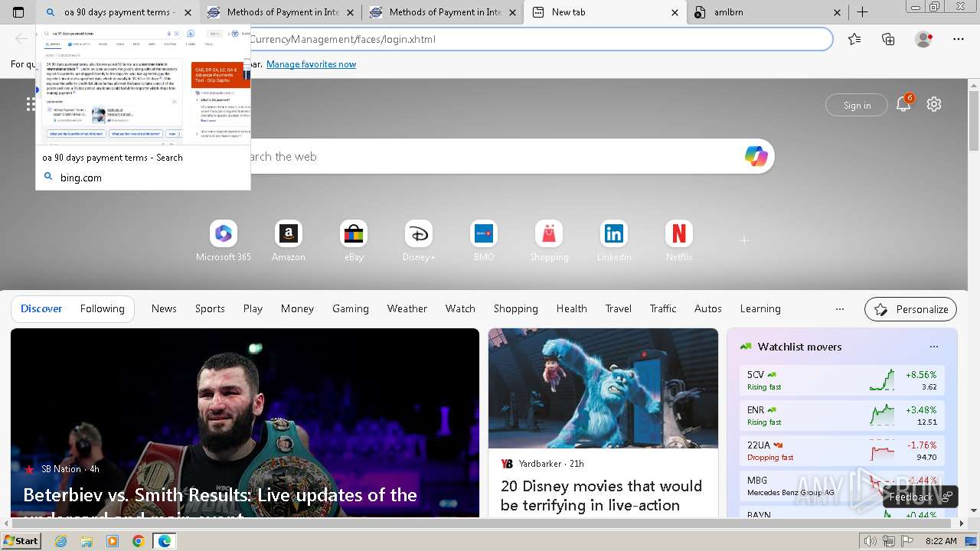This screenshot has width=980, height=551.
Task: Launch Chrome from the taskbar
Action: pyautogui.click(x=138, y=541)
